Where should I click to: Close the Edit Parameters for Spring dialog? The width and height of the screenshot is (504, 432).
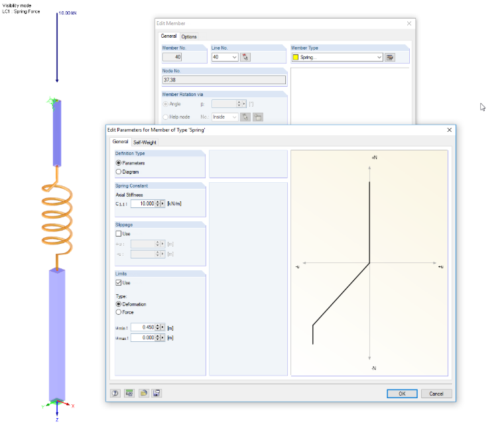click(450, 130)
